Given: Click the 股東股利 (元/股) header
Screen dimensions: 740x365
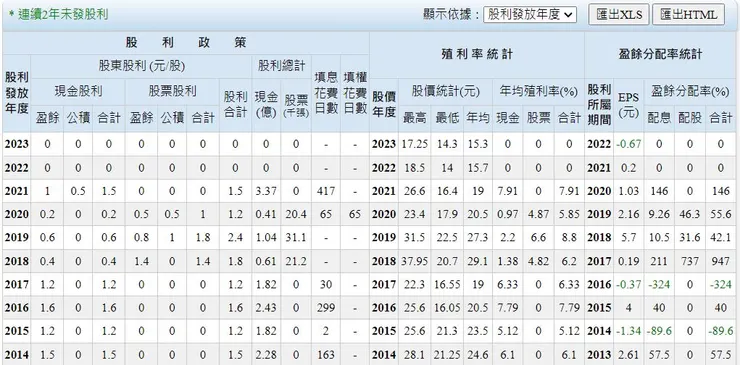Looking at the screenshot, I should pos(141,66).
